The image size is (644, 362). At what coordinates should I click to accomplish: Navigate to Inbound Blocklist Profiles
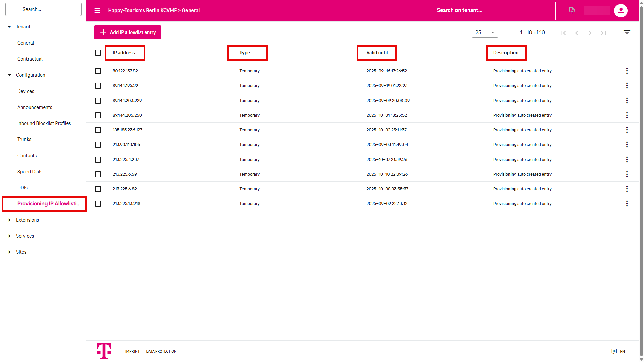point(44,123)
